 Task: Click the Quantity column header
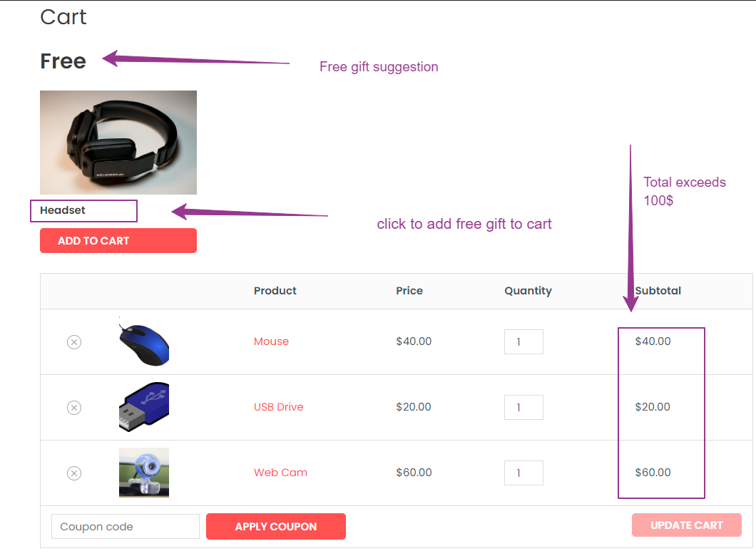point(528,291)
